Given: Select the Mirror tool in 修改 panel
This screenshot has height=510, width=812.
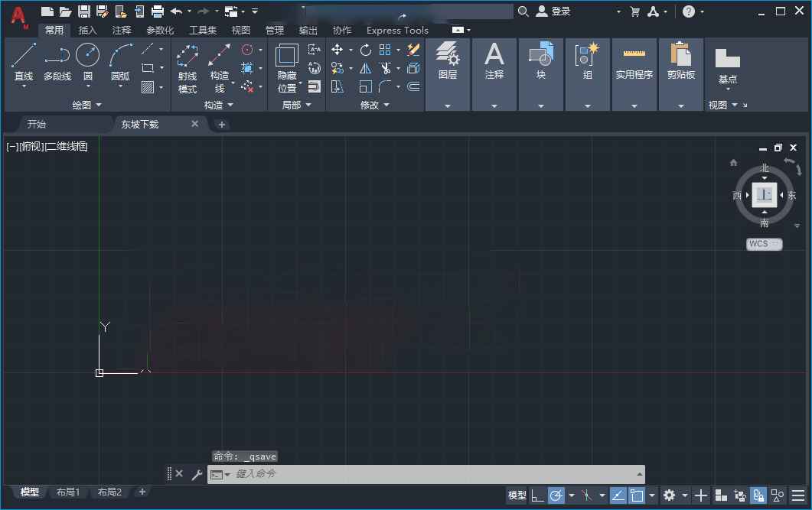Looking at the screenshot, I should [x=366, y=68].
